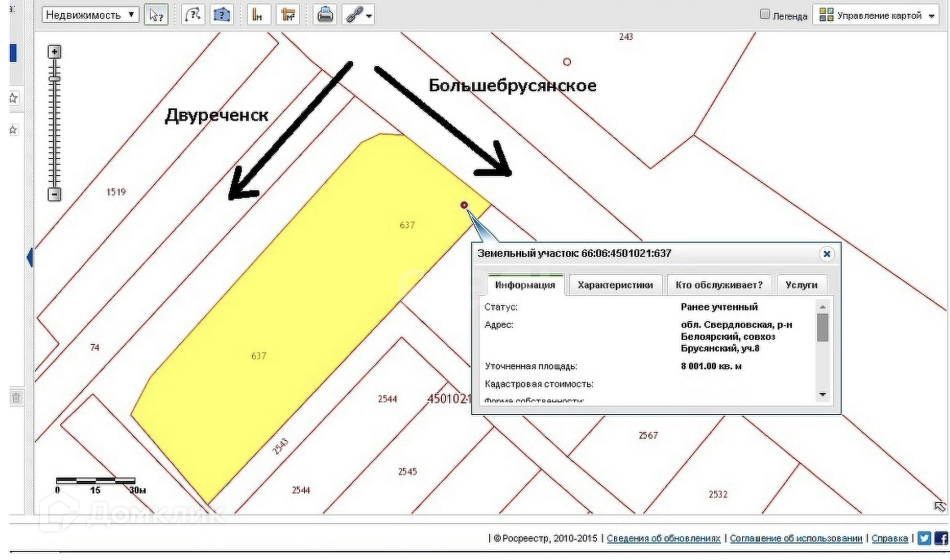
Task: Print the map with printer icon
Action: tap(325, 15)
